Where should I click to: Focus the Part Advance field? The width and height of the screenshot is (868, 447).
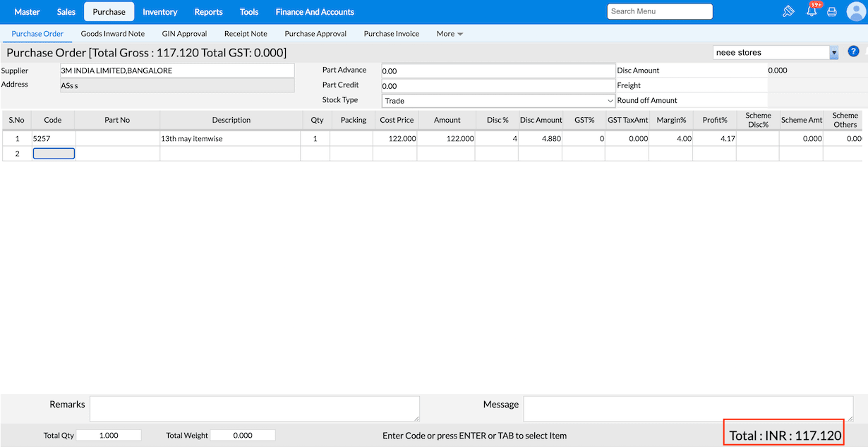click(x=498, y=71)
